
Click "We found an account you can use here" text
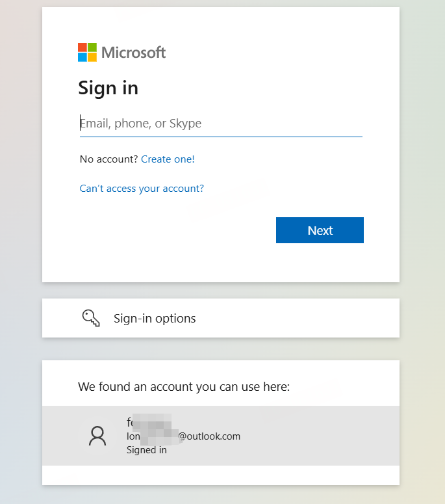click(x=184, y=387)
